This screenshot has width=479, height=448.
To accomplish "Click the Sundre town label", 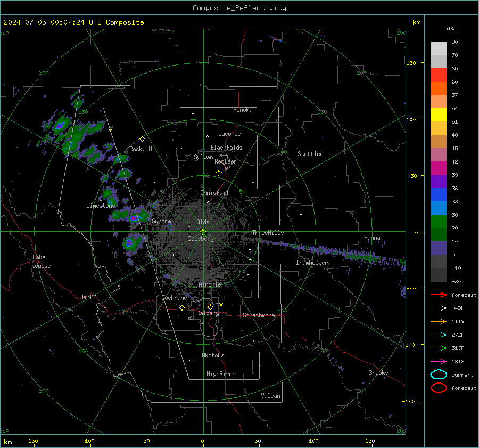I will click(x=161, y=221).
